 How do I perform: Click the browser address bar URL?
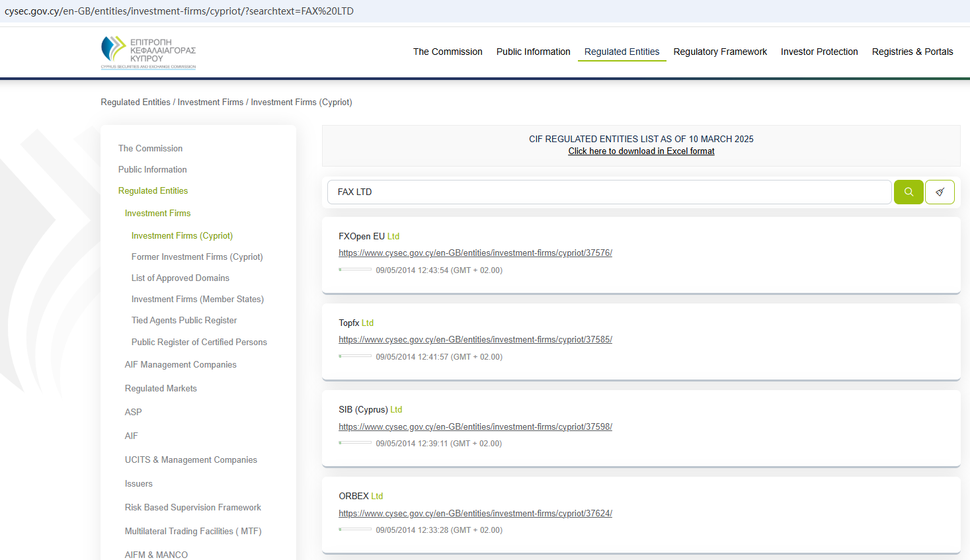(x=179, y=11)
